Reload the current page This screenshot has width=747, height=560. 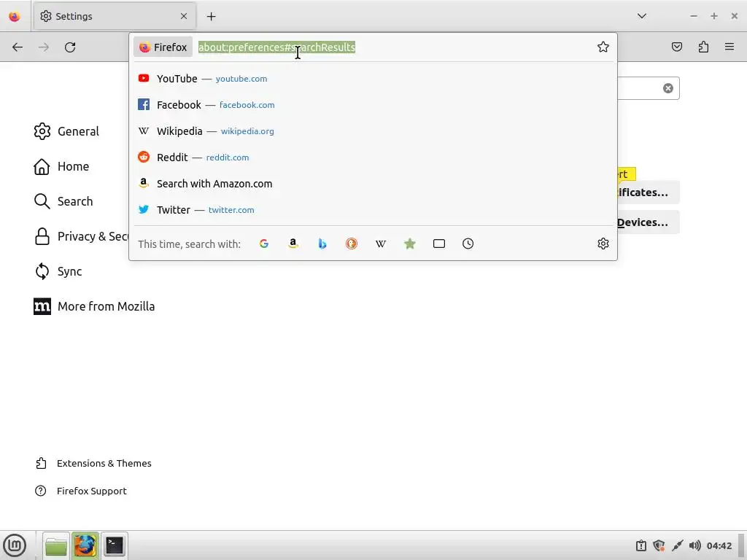click(x=70, y=47)
